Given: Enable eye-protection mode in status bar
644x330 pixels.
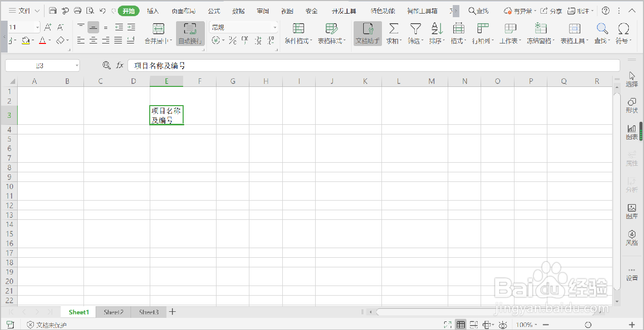Looking at the screenshot, I should click(x=502, y=324).
